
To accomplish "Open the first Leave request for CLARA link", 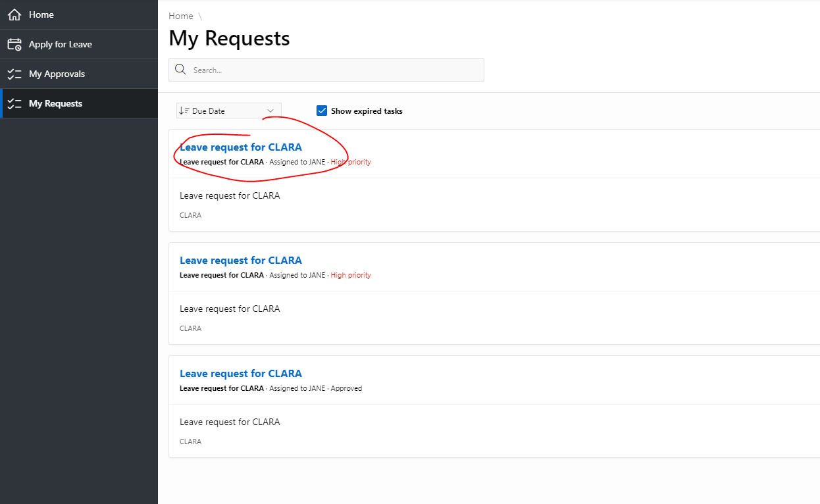I will click(x=241, y=147).
